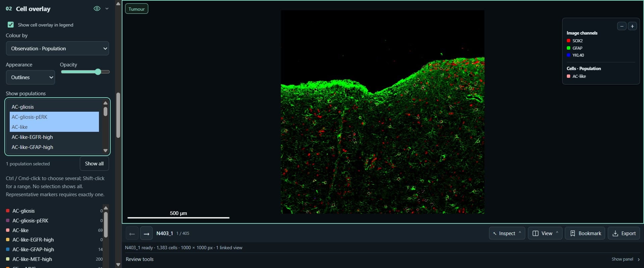
Task: Collapse the Cell overlay section chevron
Action: click(107, 9)
